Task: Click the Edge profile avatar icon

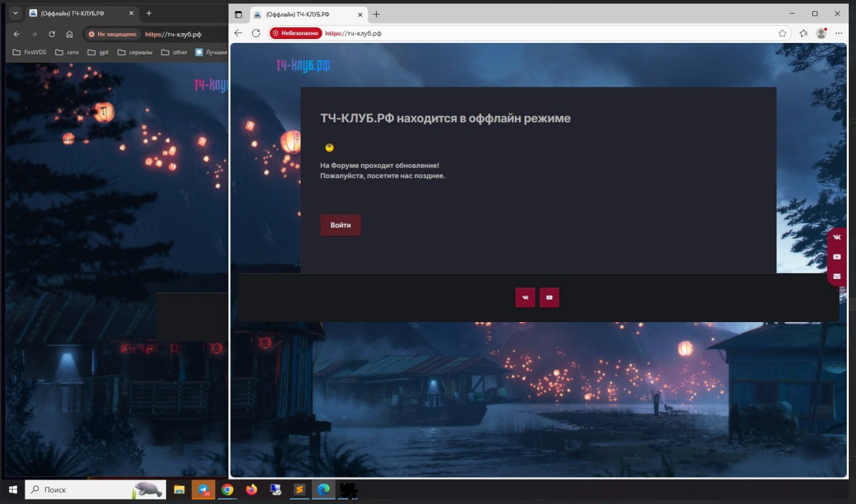Action: pos(822,33)
